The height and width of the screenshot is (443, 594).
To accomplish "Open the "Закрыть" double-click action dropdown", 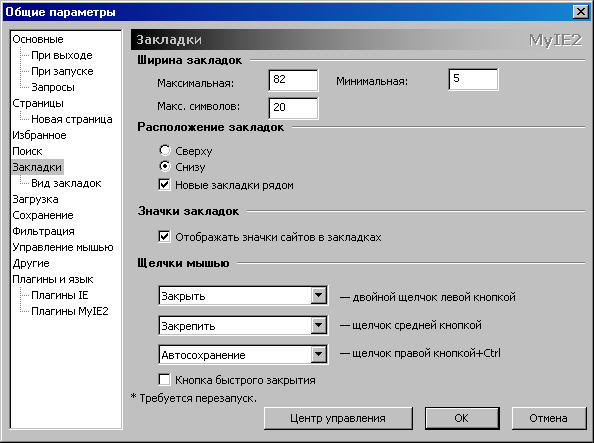I will (243, 296).
